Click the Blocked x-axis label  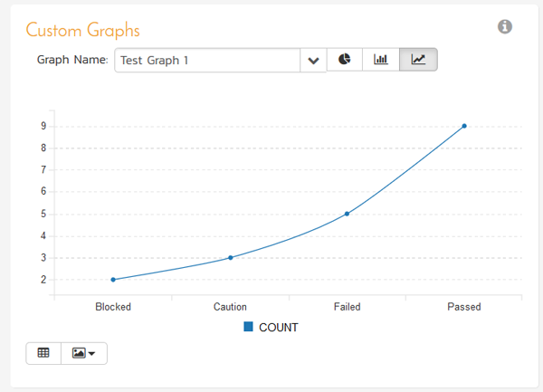[113, 307]
